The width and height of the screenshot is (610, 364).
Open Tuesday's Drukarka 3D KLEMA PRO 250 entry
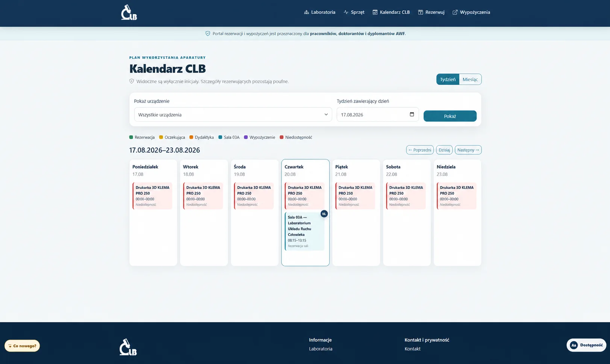point(203,196)
